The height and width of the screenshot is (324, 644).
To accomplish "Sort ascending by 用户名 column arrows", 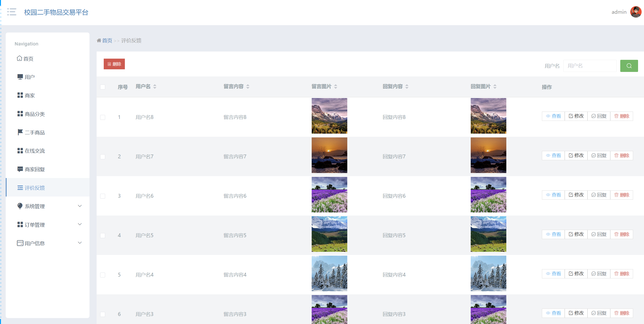I will pyautogui.click(x=155, y=85).
